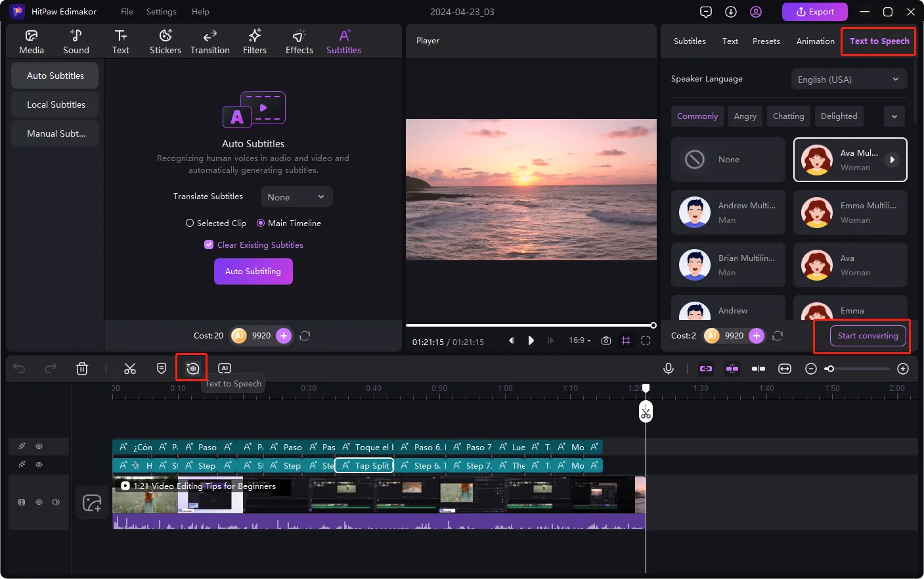The width and height of the screenshot is (924, 579).
Task: Uncheck Clear Existing Subtitles
Action: [x=209, y=244]
